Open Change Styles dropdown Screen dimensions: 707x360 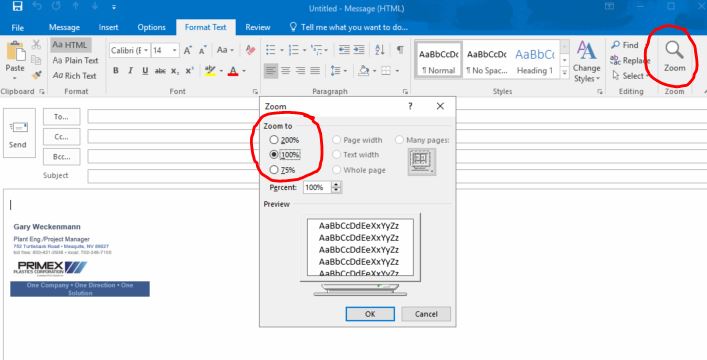point(587,62)
